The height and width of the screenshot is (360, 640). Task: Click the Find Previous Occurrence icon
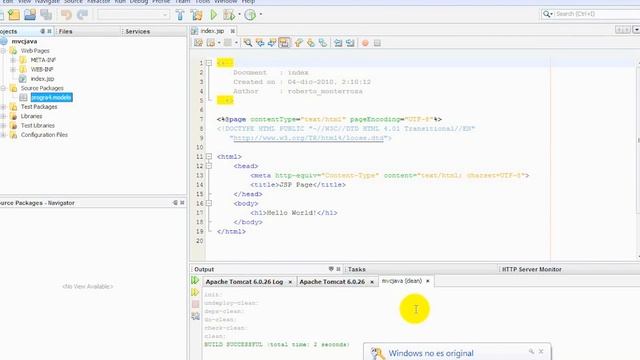click(x=260, y=43)
